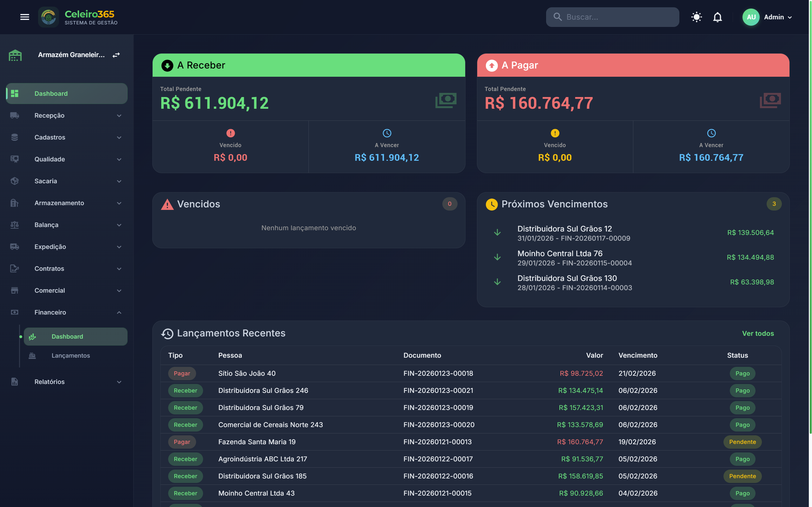812x507 pixels.
Task: Click the Expedição truck icon
Action: [14, 247]
